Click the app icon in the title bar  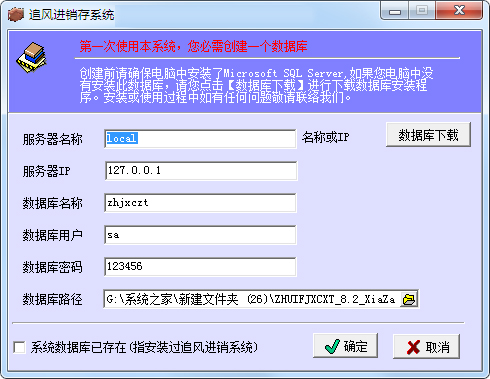pos(16,14)
